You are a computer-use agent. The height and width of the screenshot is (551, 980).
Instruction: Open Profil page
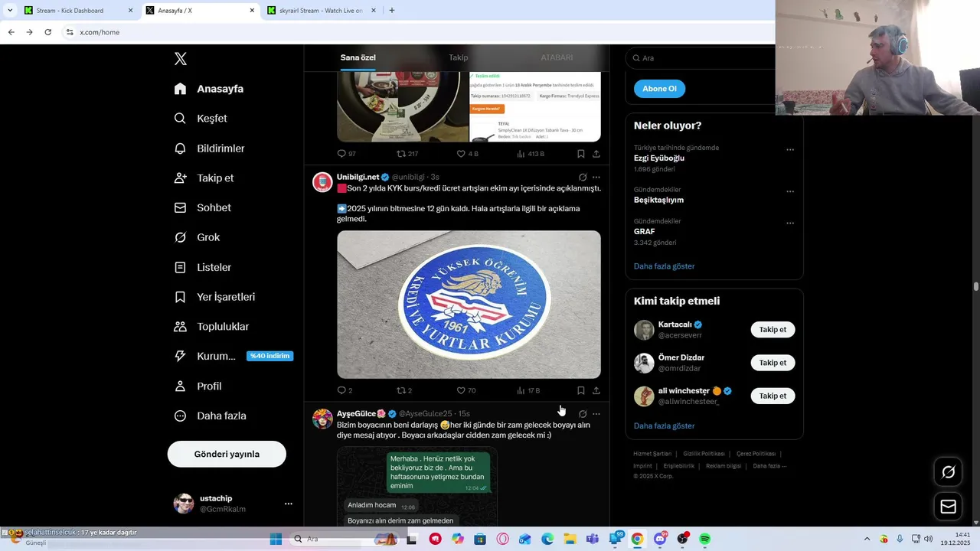coord(198,386)
